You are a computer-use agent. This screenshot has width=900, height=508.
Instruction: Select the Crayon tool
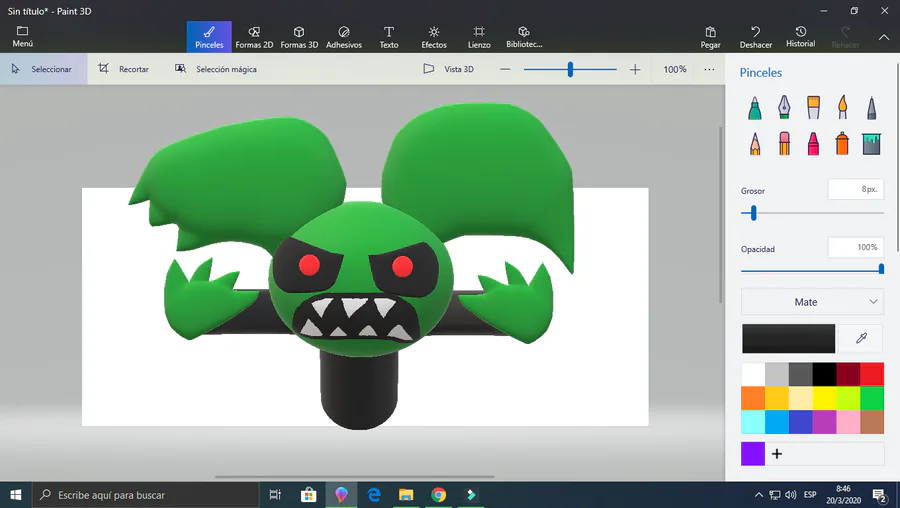point(813,144)
